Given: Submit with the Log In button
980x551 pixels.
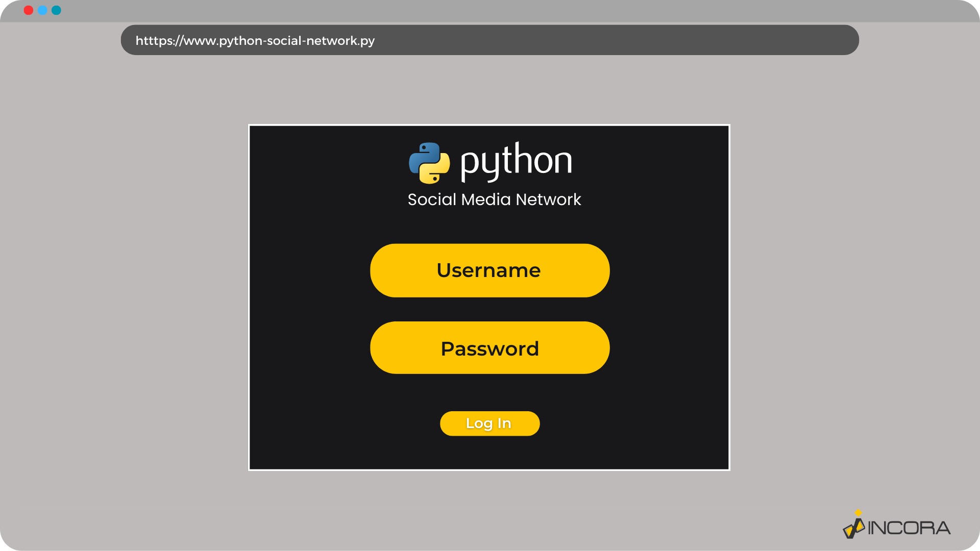Looking at the screenshot, I should pos(490,423).
